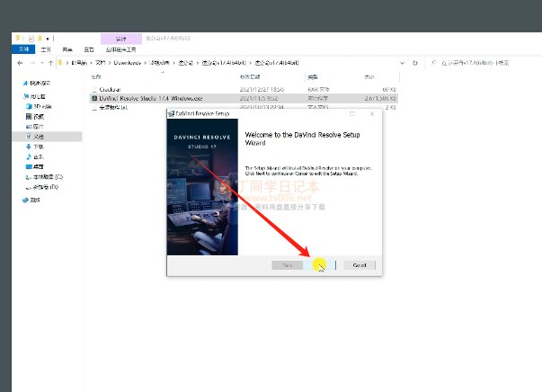Image resolution: width=542 pixels, height=392 pixels.
Task: Sort files by the Name column header
Action: tap(97, 78)
